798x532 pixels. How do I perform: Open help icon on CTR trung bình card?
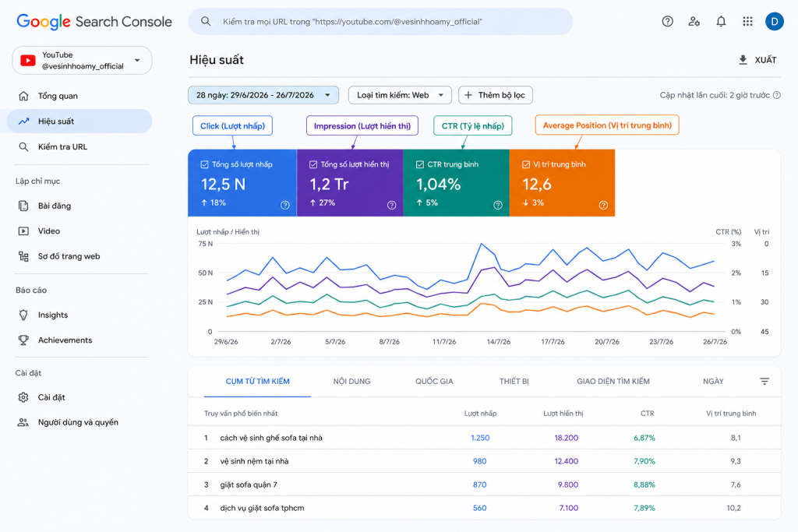[x=498, y=205]
